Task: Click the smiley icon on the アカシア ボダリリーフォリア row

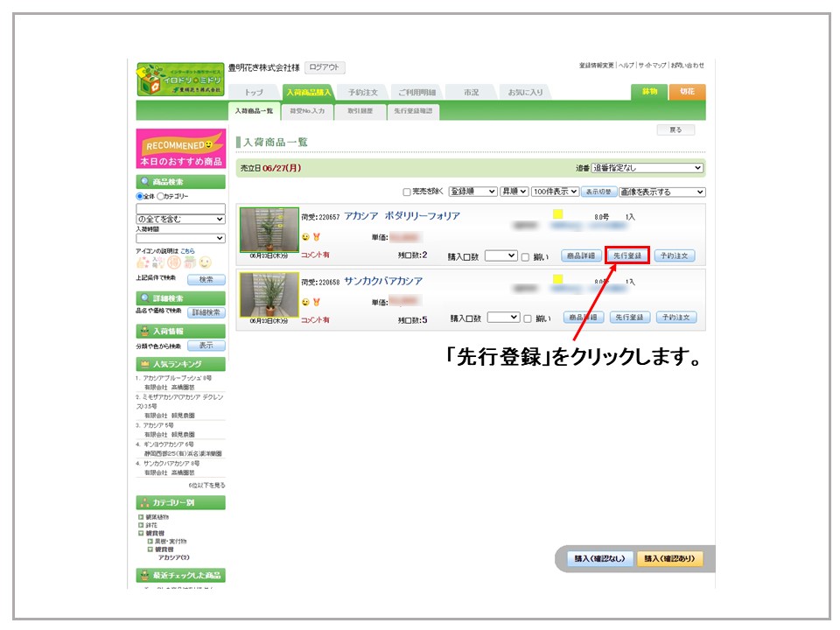Action: [x=305, y=237]
